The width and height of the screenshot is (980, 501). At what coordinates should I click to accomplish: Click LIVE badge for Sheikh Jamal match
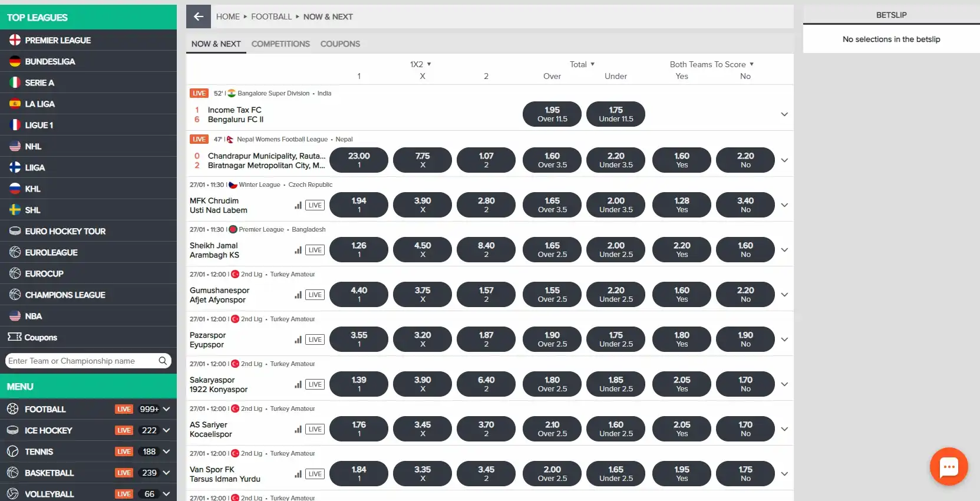tap(315, 250)
